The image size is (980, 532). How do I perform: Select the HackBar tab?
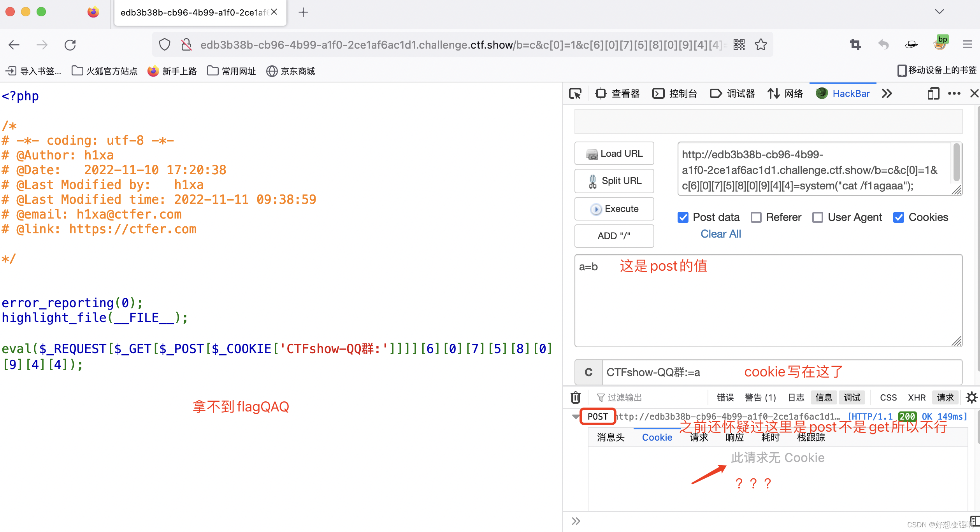click(843, 94)
